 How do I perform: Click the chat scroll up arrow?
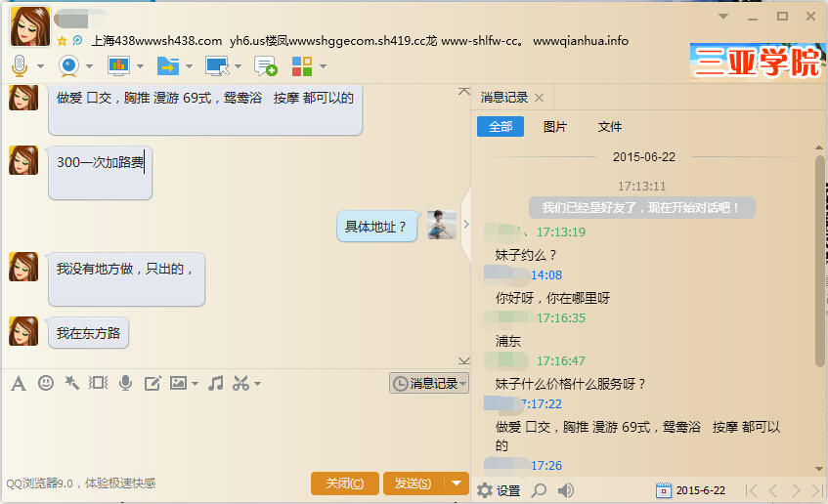tap(464, 92)
